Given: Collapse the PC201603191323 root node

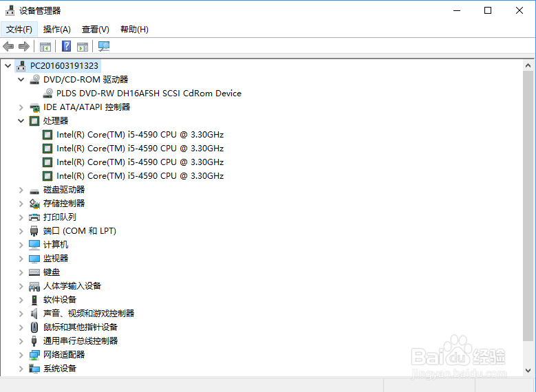Looking at the screenshot, I should pyautogui.click(x=8, y=66).
